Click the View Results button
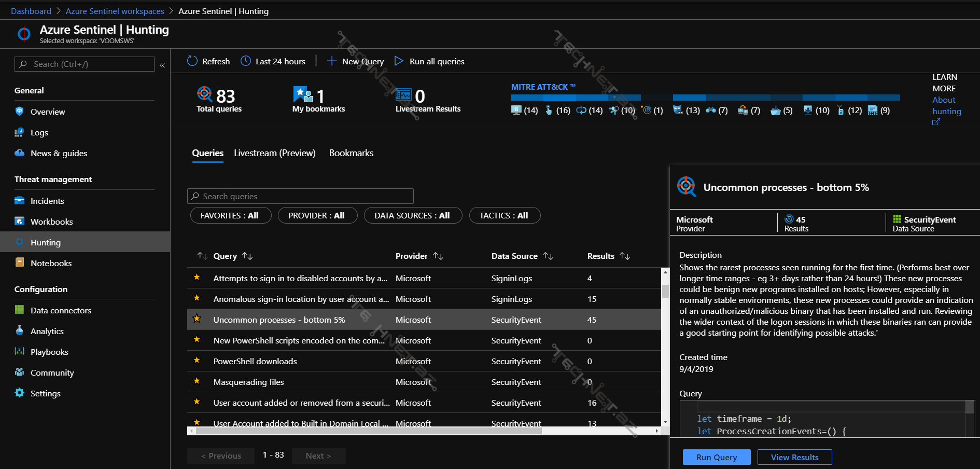The image size is (980, 469). [x=794, y=457]
